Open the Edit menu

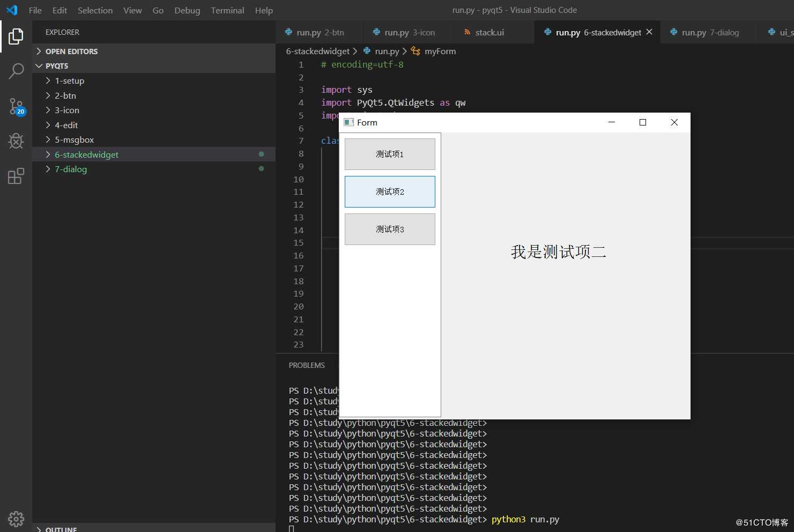click(x=60, y=10)
